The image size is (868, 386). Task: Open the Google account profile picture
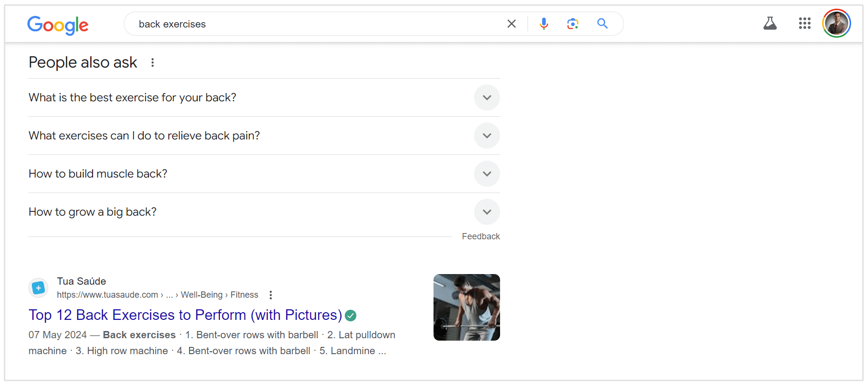(x=836, y=23)
